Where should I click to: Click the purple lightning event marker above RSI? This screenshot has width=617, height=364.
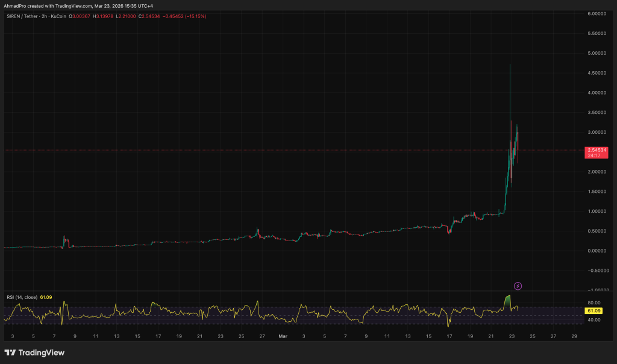click(x=516, y=286)
